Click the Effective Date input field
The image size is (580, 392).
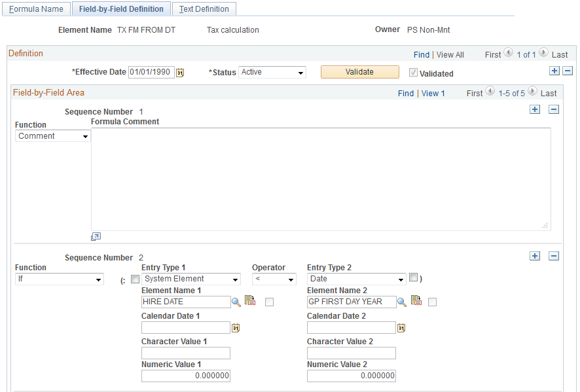tap(151, 72)
